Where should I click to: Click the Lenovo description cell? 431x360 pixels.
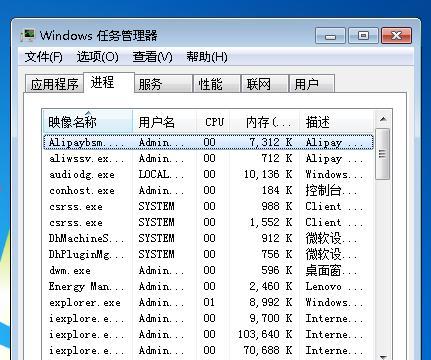point(334,286)
